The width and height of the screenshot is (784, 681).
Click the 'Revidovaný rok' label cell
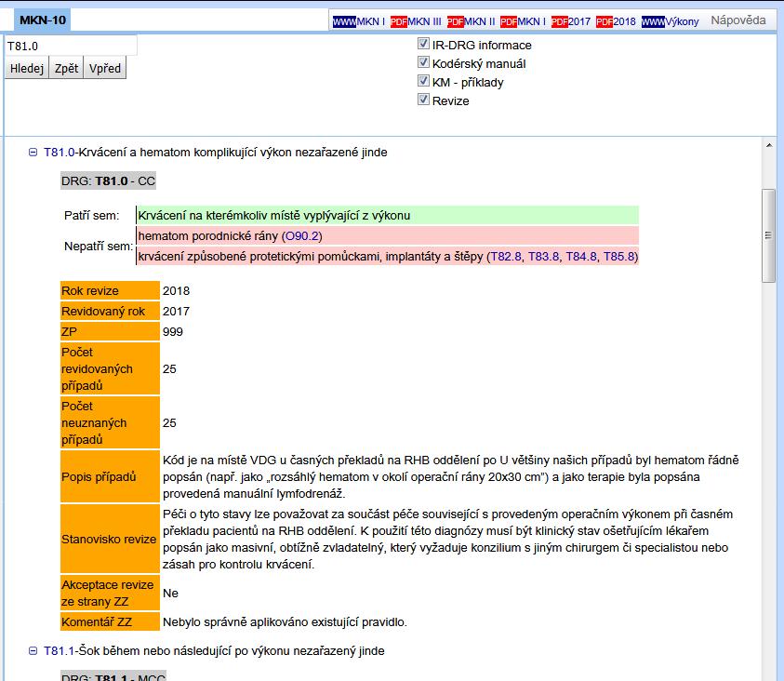[110, 311]
